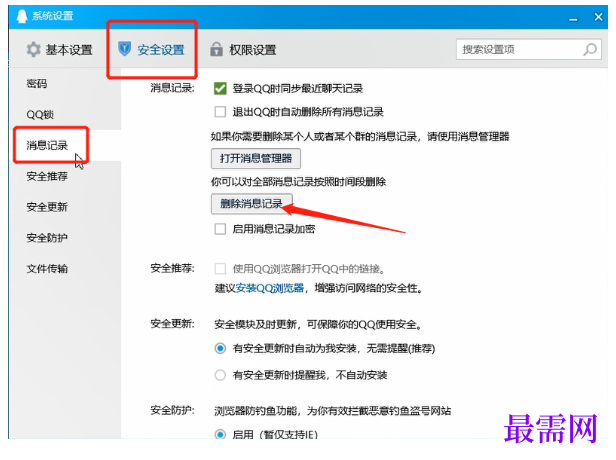
Task: Select 安全推荐 in the sidebar
Action: click(47, 176)
